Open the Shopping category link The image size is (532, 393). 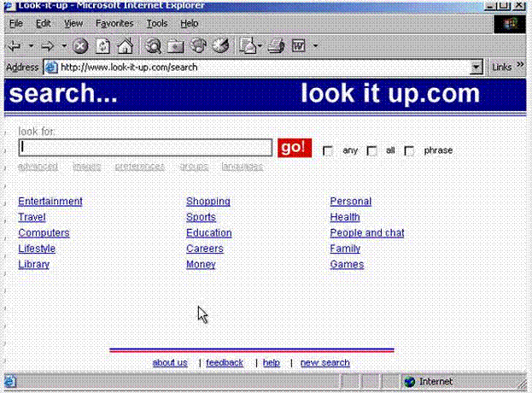208,202
